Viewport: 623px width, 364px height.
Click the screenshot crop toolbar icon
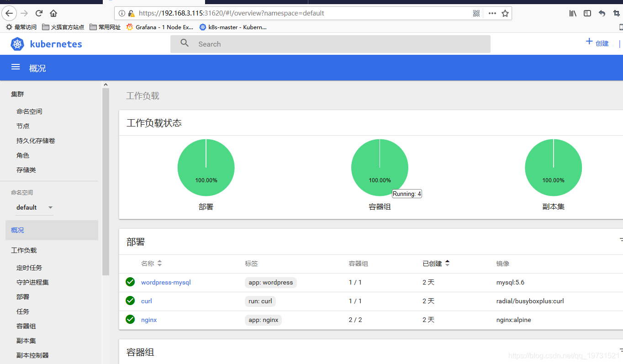click(x=617, y=13)
